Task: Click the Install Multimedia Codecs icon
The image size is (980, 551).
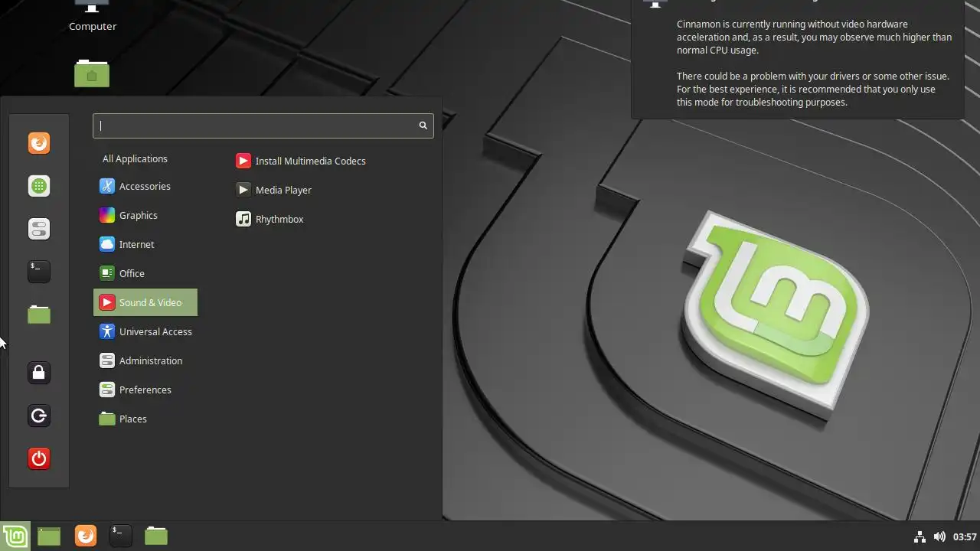Action: (x=243, y=161)
